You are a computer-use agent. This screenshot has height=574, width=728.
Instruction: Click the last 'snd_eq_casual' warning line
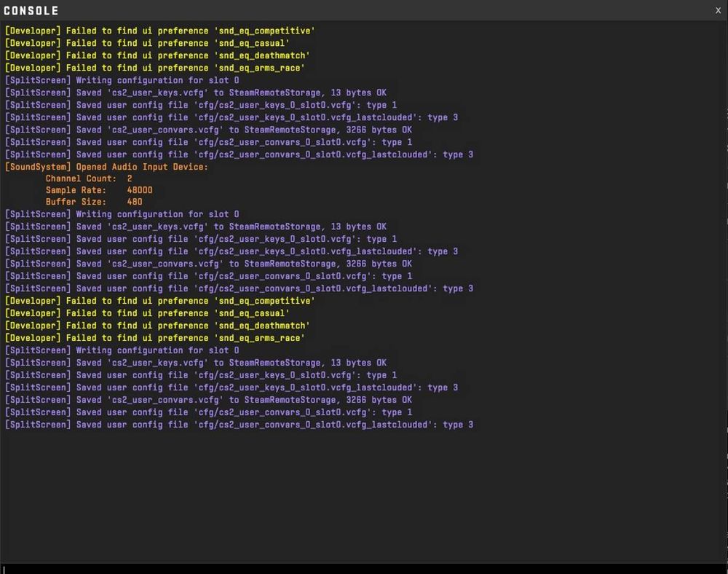[x=147, y=313]
